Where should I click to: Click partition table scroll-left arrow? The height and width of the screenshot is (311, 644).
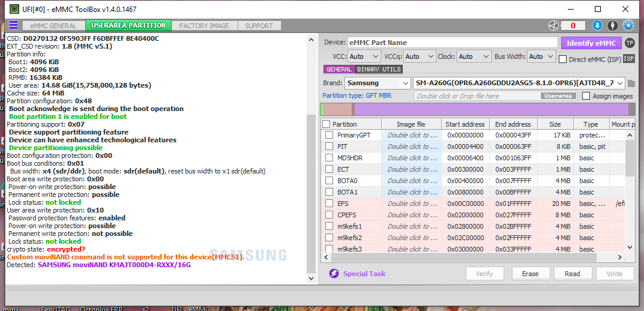(x=326, y=257)
